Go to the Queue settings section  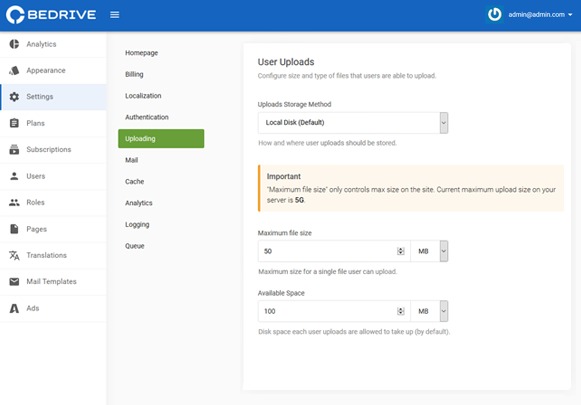click(x=135, y=246)
